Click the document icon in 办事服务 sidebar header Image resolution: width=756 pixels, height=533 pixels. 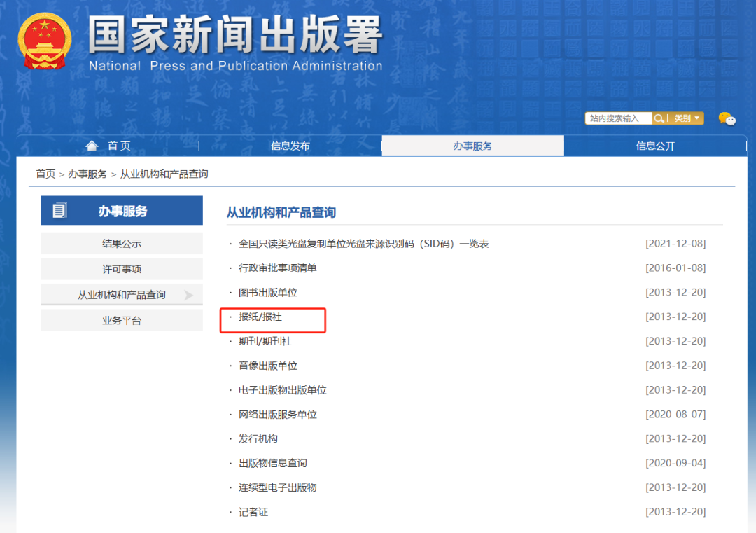[x=59, y=209]
